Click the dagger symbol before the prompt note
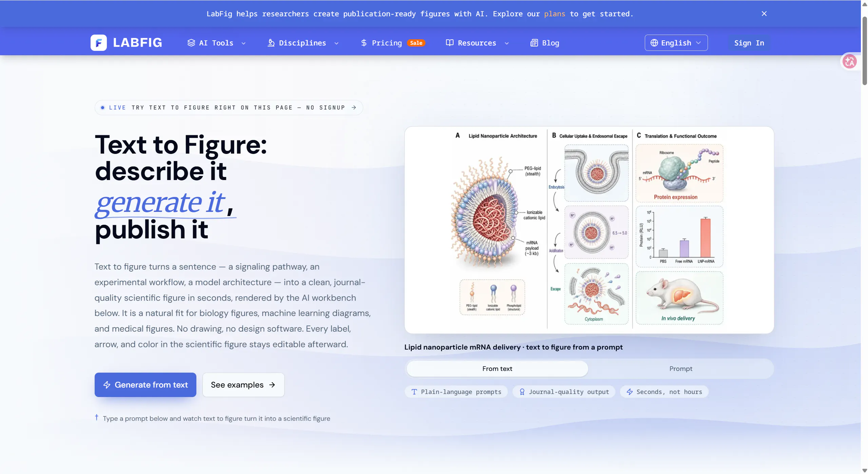This screenshot has width=868, height=474. 97,417
